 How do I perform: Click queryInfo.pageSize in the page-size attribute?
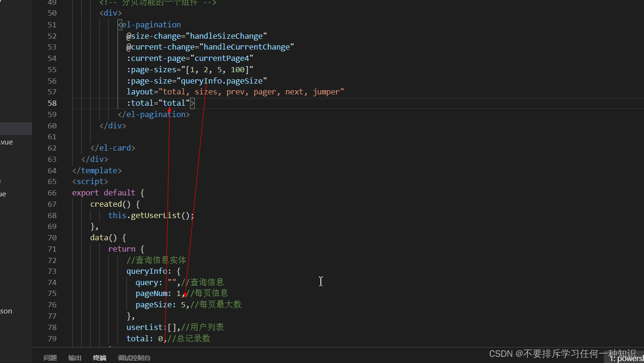point(222,81)
